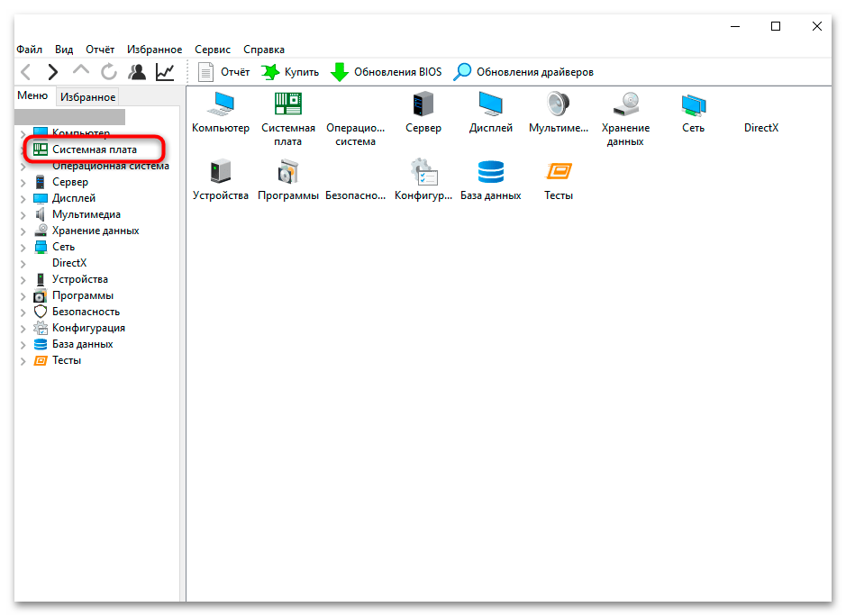
Task: Click the Обновления драйверов magnifier button
Action: pos(523,72)
